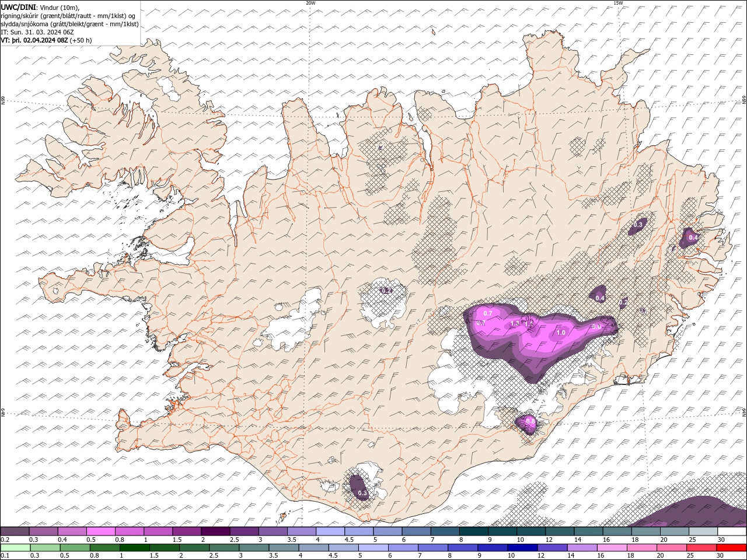Select the hot pink 20 mm rain legend swatch

pyautogui.click(x=672, y=548)
